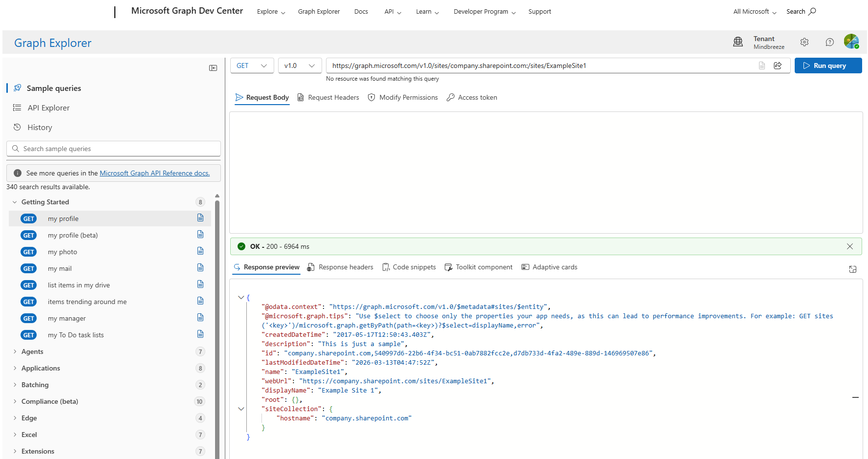Open docs icon for my profile
The width and height of the screenshot is (868, 459).
point(200,218)
